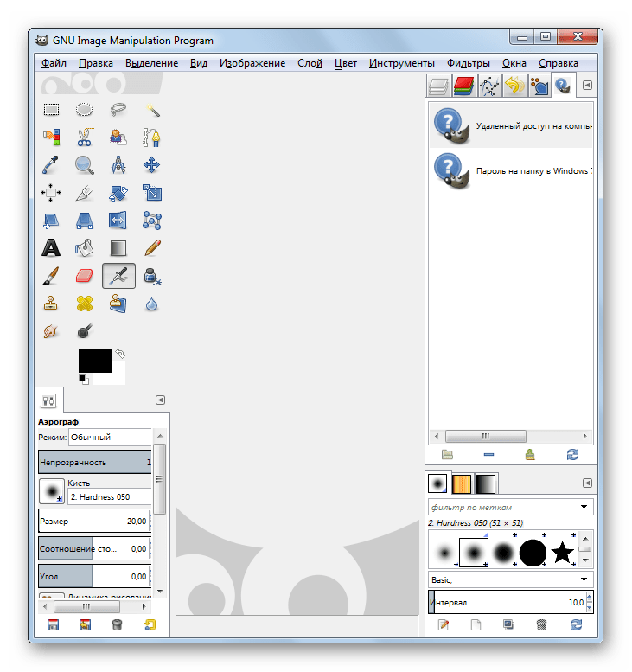Select the Move tool
632x672 pixels.
pos(151,165)
